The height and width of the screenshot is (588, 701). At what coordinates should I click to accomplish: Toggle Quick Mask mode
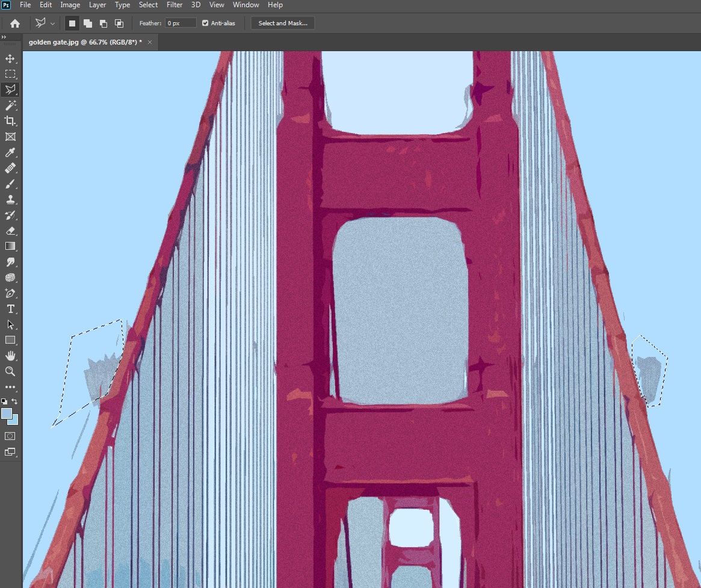coord(10,436)
